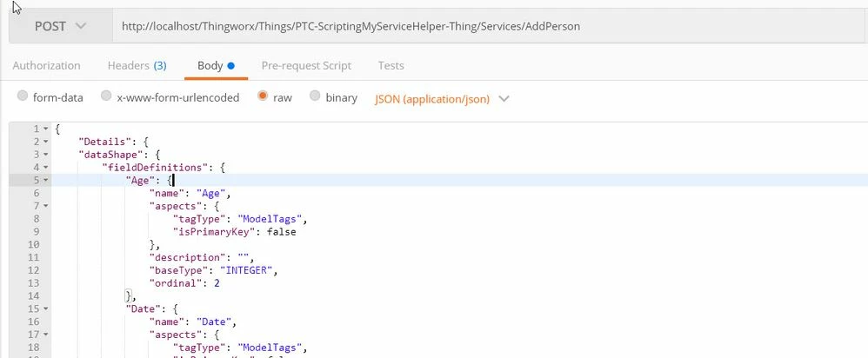Switch to the Authorization tab
Viewport: 868px width, 358px height.
click(46, 65)
